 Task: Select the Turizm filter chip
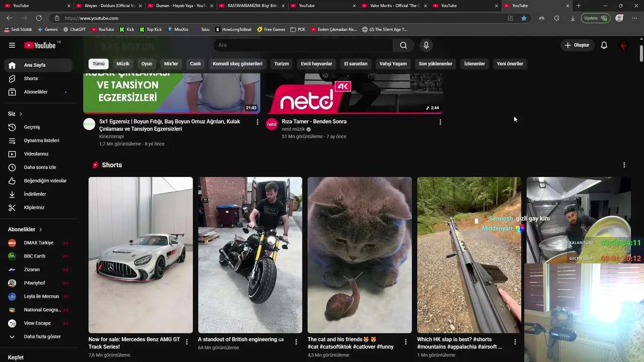(282, 64)
